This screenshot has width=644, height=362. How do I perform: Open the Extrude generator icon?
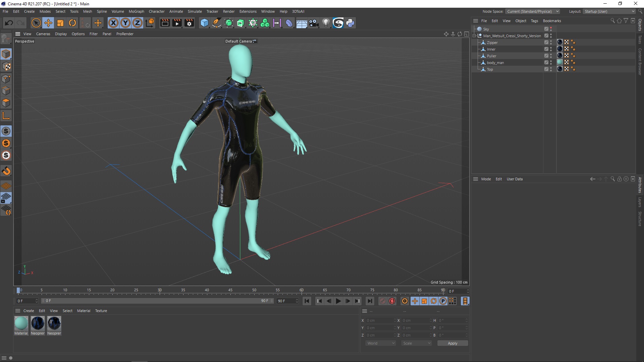241,23
